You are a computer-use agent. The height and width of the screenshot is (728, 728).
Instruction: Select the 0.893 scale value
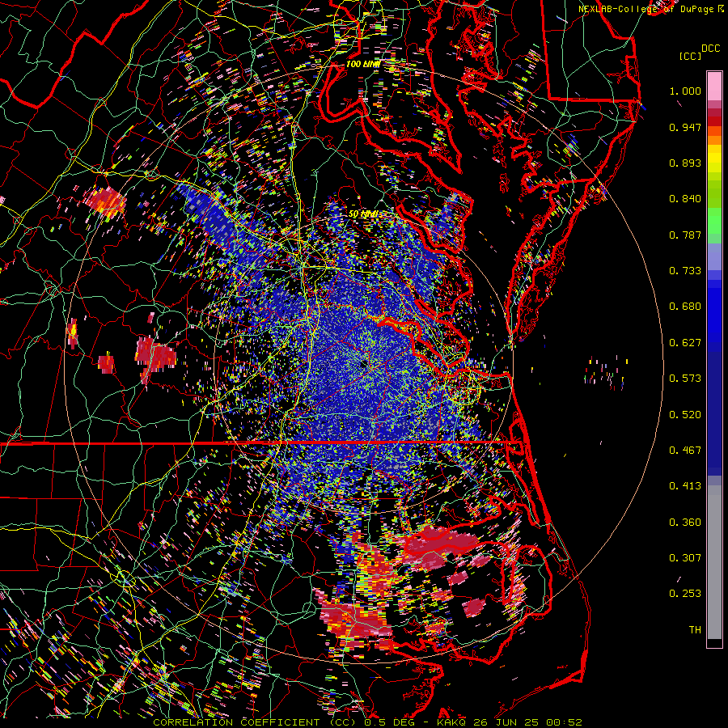pos(685,163)
